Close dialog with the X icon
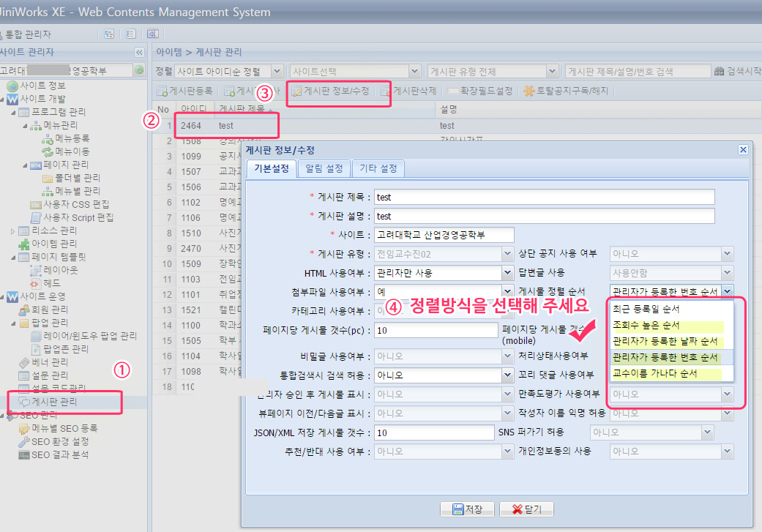Image resolution: width=762 pixels, height=532 pixels. tap(743, 149)
